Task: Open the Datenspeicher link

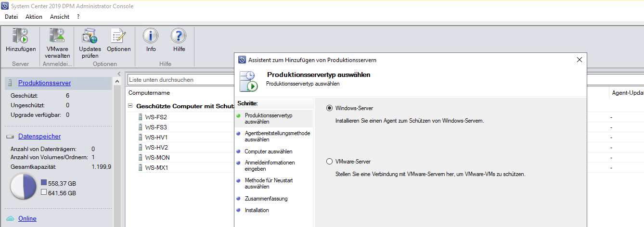Action: (x=39, y=137)
